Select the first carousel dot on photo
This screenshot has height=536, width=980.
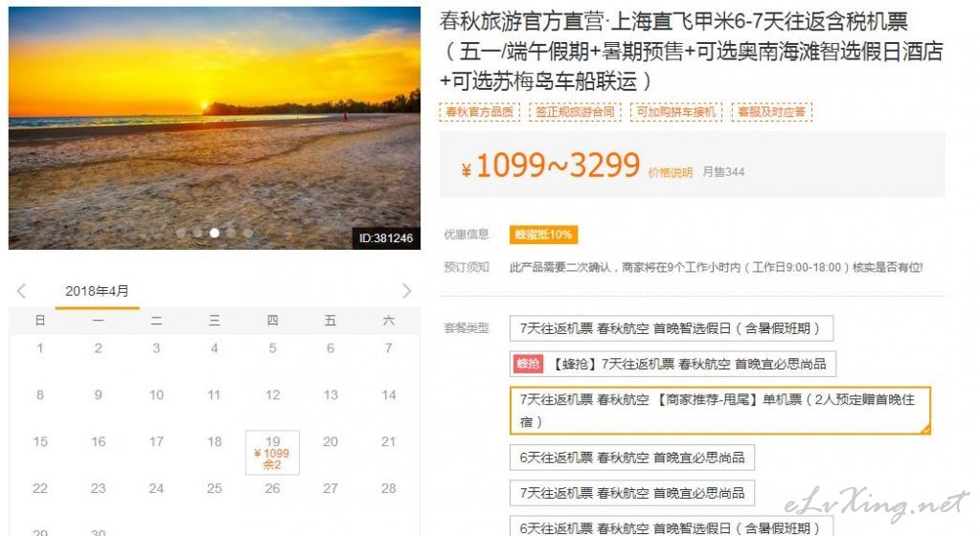pyautogui.click(x=181, y=233)
